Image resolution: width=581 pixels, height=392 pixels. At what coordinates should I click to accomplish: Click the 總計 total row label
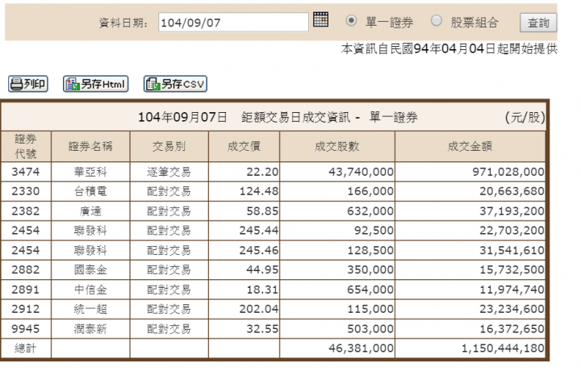click(x=26, y=348)
